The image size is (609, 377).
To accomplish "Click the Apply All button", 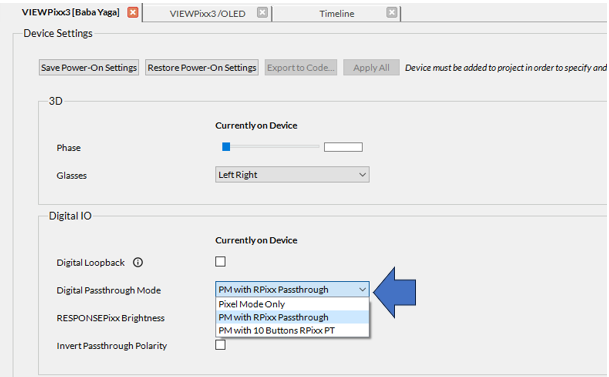I will (371, 68).
